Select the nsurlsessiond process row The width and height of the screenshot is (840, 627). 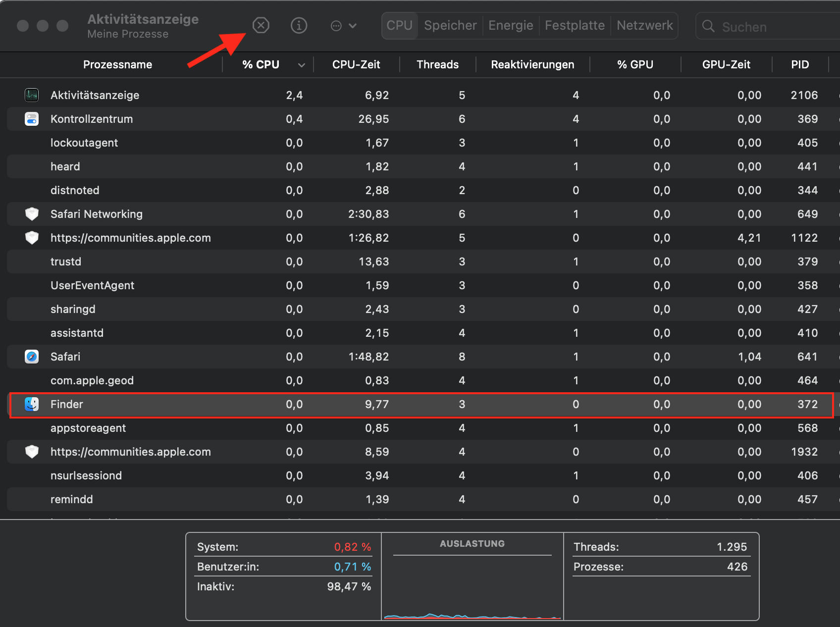86,475
